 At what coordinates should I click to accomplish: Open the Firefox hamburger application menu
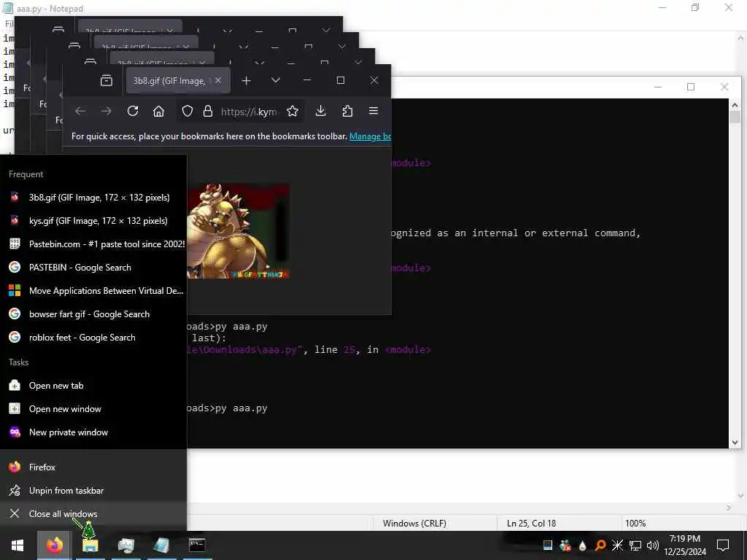[373, 111]
